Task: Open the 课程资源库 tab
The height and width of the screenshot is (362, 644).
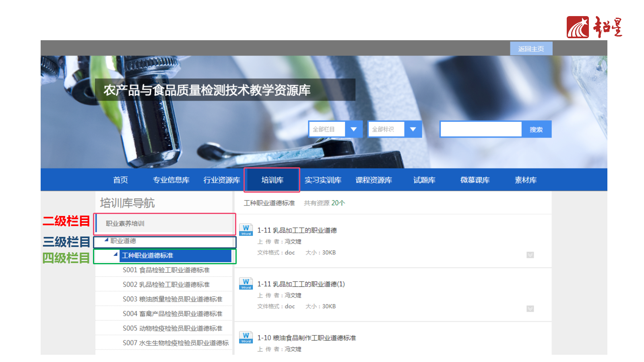Action: [x=374, y=180]
